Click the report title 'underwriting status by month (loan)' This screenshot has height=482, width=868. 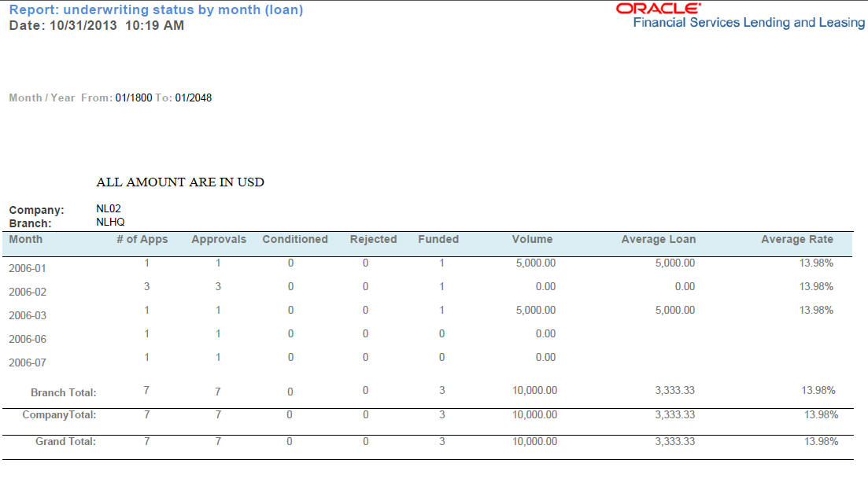[x=183, y=10]
